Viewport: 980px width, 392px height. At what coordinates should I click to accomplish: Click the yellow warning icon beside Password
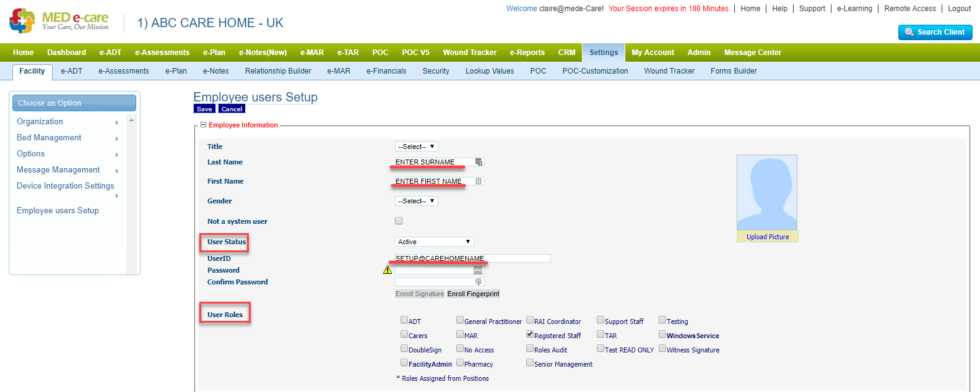pyautogui.click(x=388, y=270)
